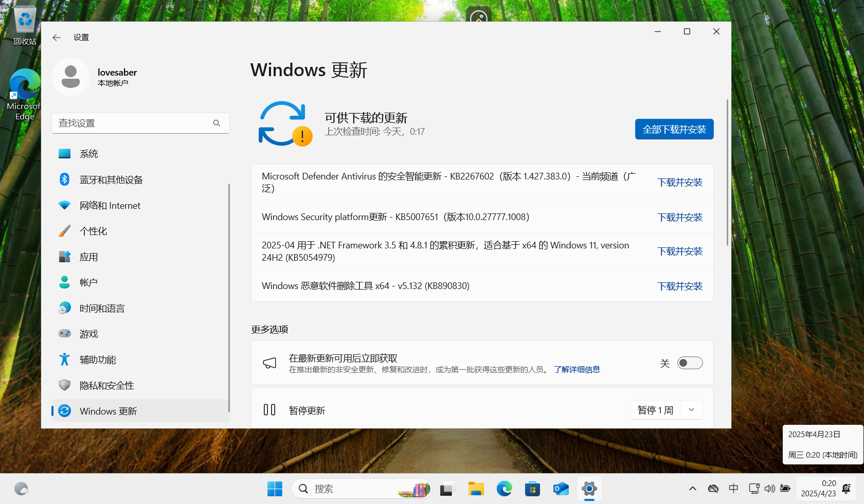The image size is (864, 504).
Task: Click the Find a setting search box
Action: click(x=134, y=123)
